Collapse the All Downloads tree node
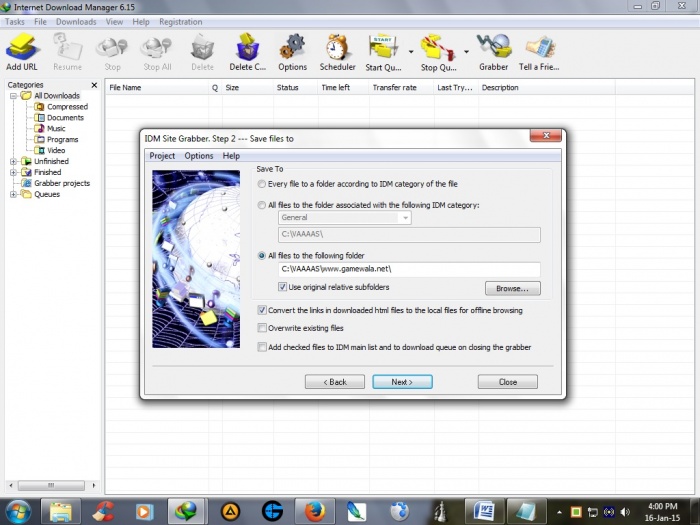Screen dimensions: 700x525 tap(13, 96)
